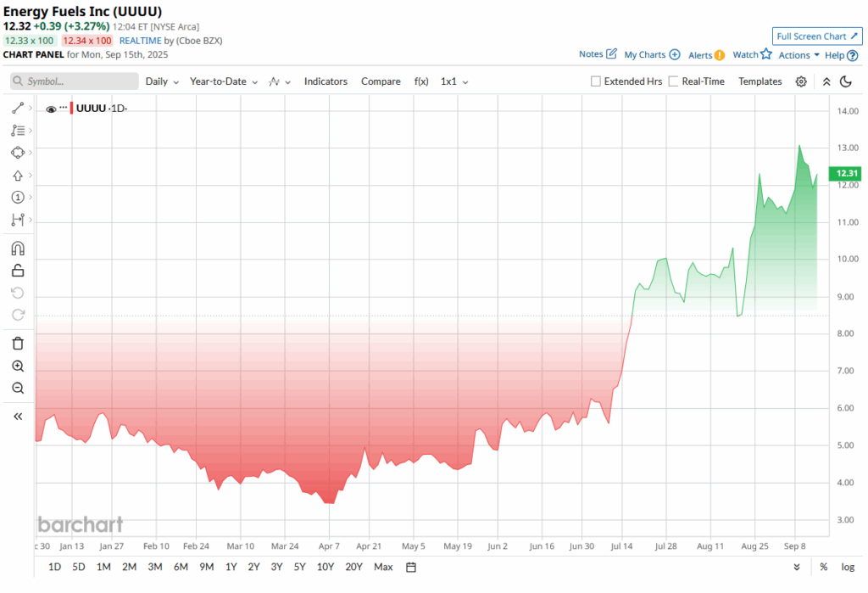This screenshot has width=868, height=593.
Task: Expand the Year-to-Date period dropdown
Action: pos(223,81)
